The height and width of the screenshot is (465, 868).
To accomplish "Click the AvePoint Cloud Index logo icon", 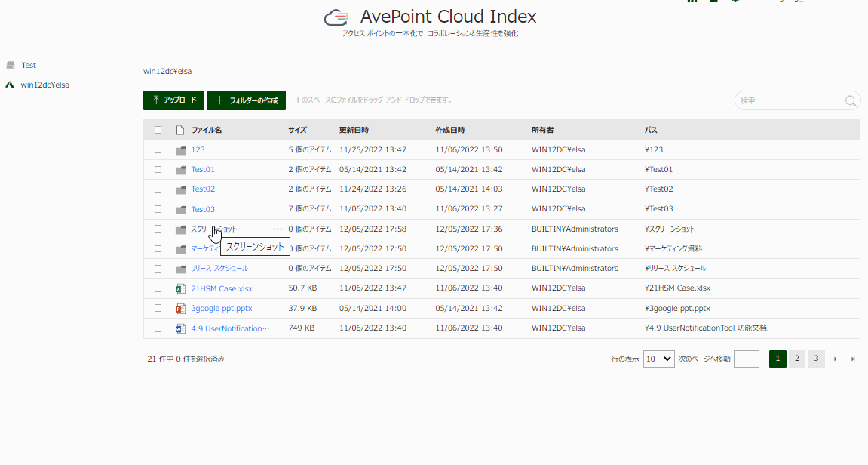I will pos(336,17).
